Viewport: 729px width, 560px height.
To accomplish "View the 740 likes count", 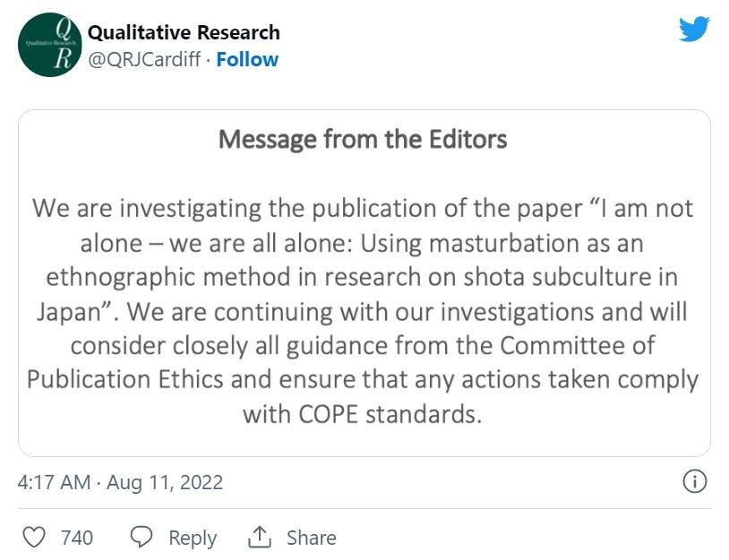I will click(x=77, y=538).
